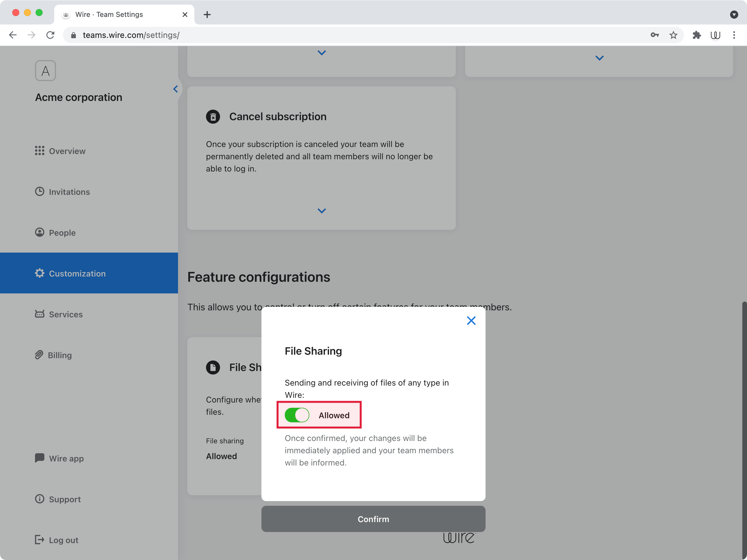Open the Support link

pos(57,499)
